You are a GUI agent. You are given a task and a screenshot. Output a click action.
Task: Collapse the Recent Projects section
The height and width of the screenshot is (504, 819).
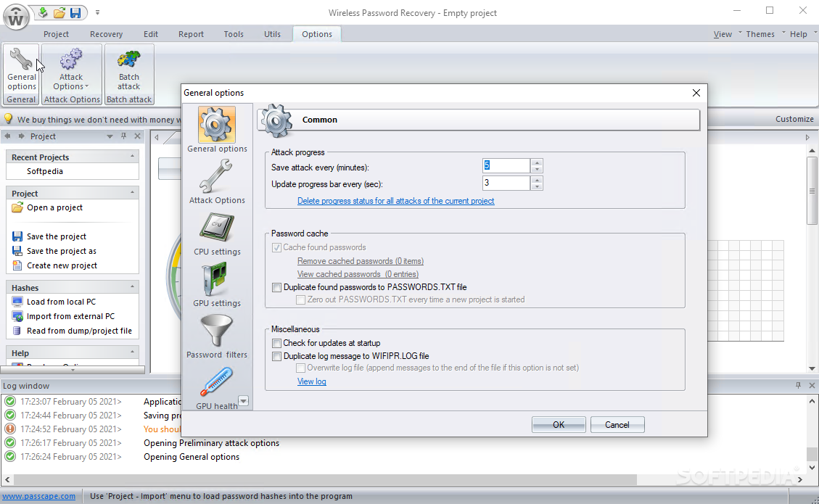132,156
